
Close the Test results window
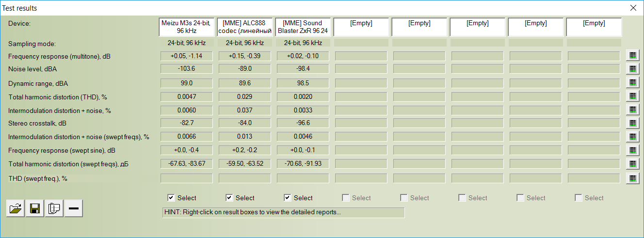(x=633, y=8)
